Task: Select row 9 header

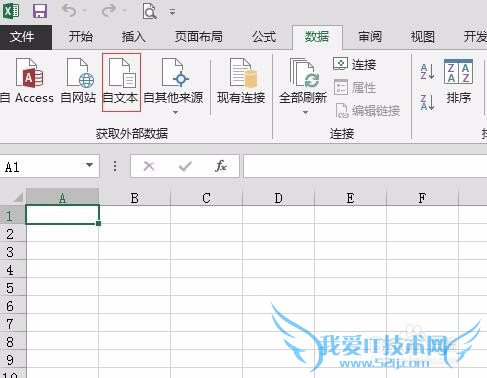Action: tap(13, 359)
